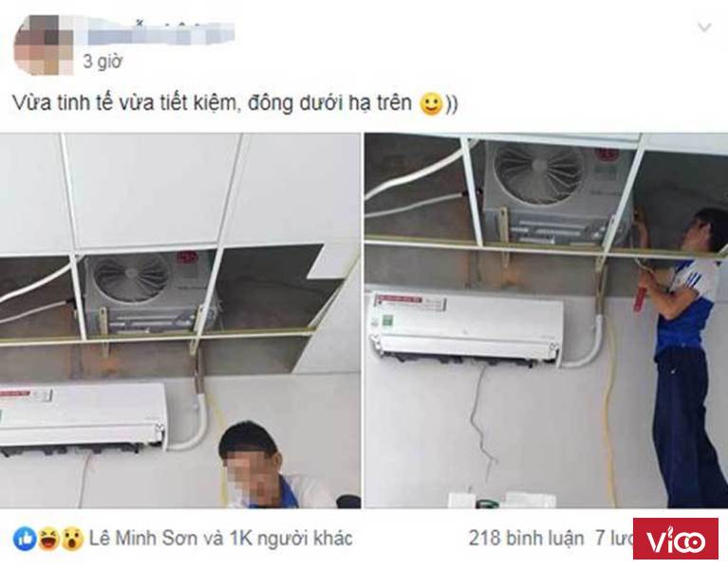The image size is (728, 569).
Task: Open the '218 bình luận' comments link
Action: pos(526,539)
